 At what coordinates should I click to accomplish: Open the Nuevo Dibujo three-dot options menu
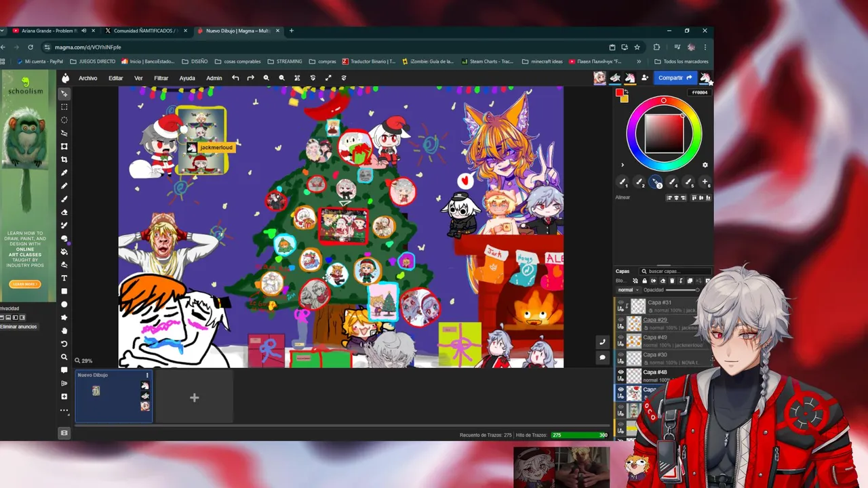pos(147,375)
